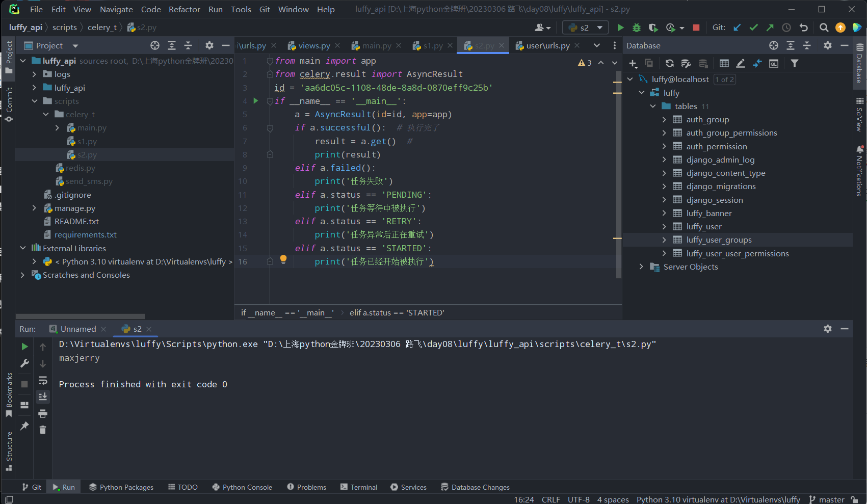Click celery_t in the breadcrumb bar

pos(102,28)
